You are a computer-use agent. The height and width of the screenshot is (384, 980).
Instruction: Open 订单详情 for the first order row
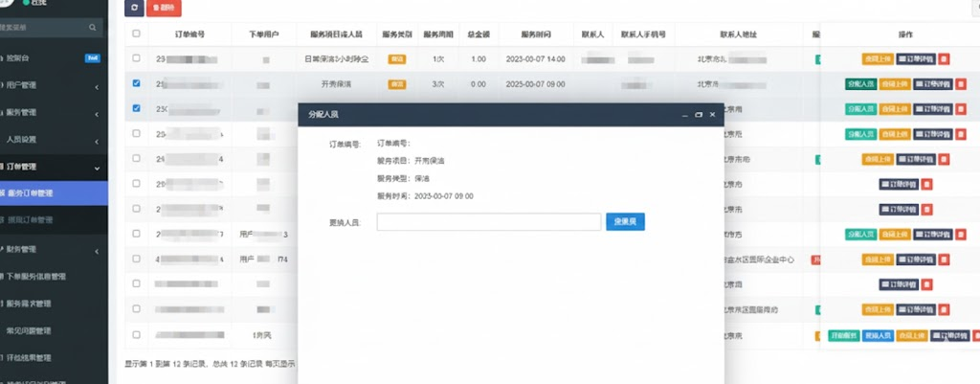916,58
